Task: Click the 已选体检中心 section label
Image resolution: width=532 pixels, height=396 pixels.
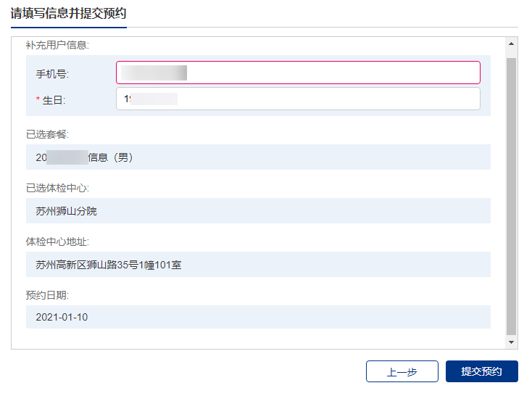Action: coord(57,188)
